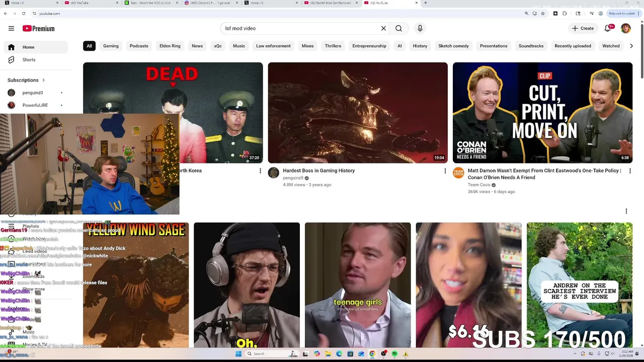Select the Mixes chip
644x362 pixels.
307,46
